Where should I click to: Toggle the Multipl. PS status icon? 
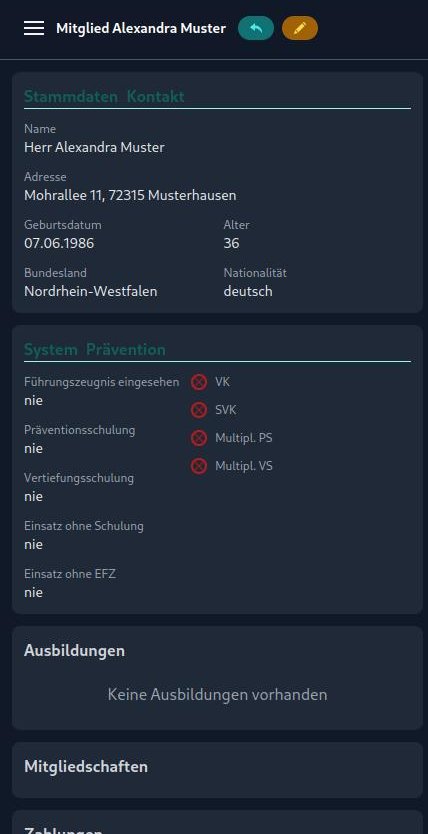tap(199, 438)
